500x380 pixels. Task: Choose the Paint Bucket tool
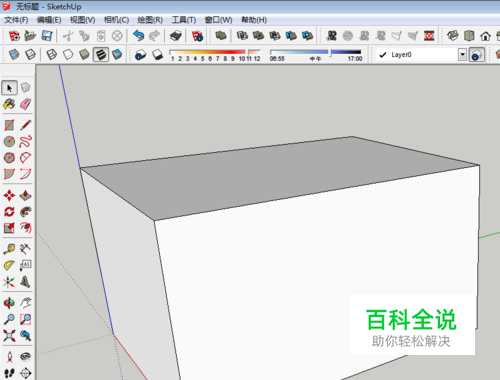9,104
